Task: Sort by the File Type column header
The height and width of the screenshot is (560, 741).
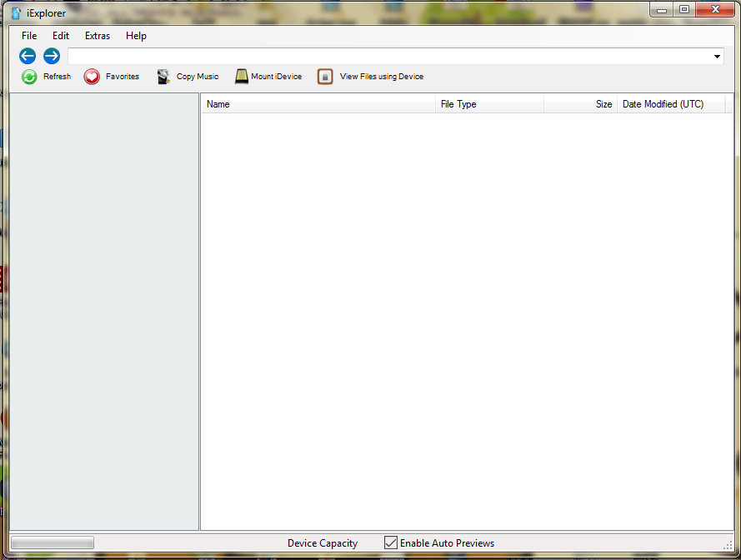Action: [x=489, y=104]
